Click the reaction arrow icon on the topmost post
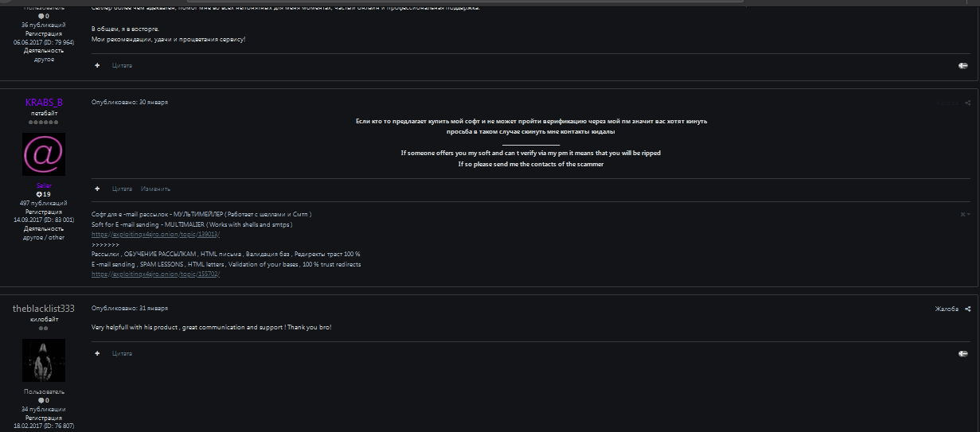The image size is (980, 432). click(x=963, y=66)
